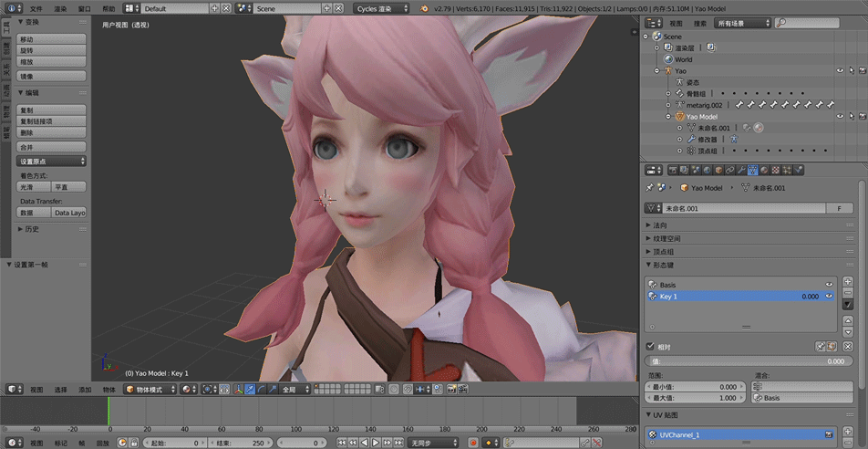
Task: Open the World globe properties tab
Action: pyautogui.click(x=707, y=170)
